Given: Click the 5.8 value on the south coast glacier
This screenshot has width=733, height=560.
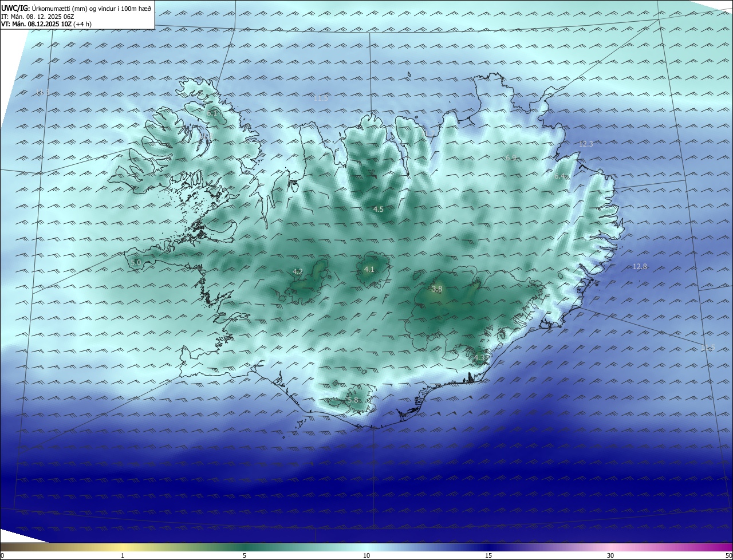Looking at the screenshot, I should point(353,400).
